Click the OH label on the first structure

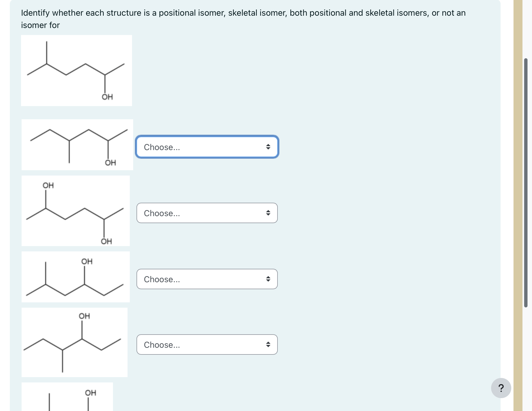coord(107,97)
